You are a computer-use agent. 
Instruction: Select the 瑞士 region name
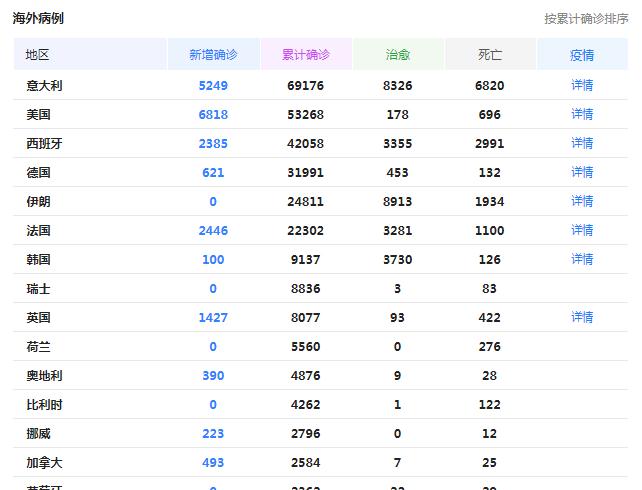pos(38,289)
